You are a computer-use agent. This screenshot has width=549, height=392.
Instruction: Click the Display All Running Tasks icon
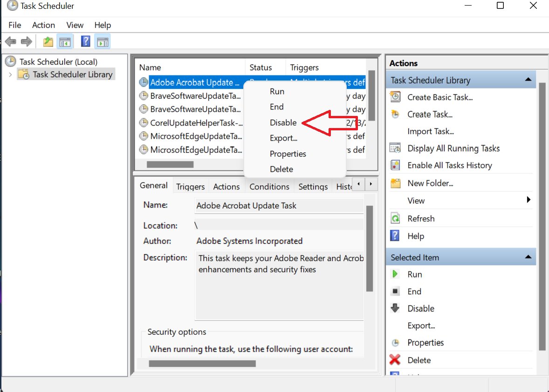[x=395, y=148]
